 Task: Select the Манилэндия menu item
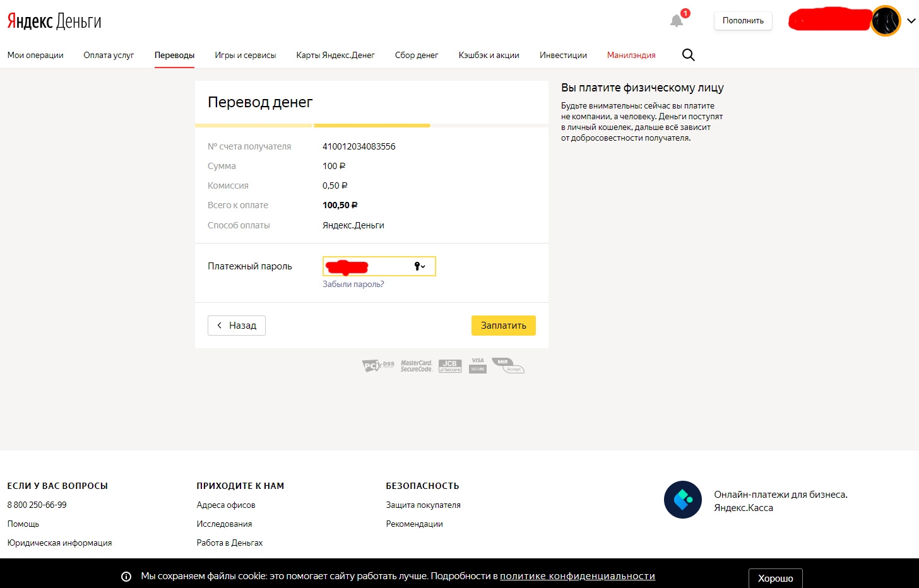pos(631,55)
